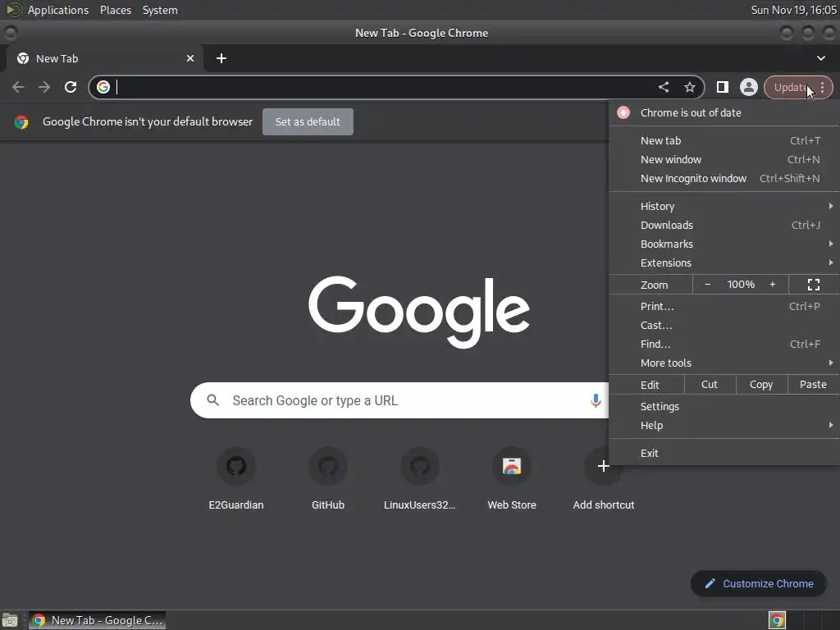This screenshot has height=630, width=840.
Task: Click the Chrome logo in default-browser bar
Action: click(21, 121)
